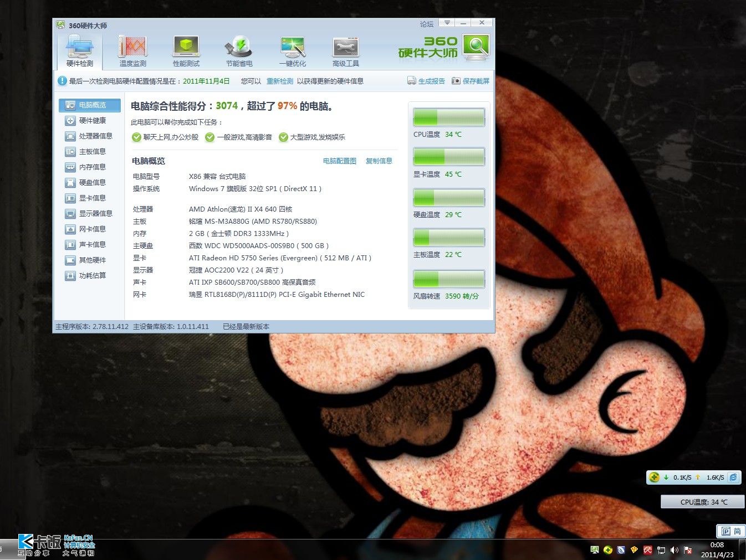The image size is (746, 560).
Task: Click the 简 toggle on the IME bar
Action: pyautogui.click(x=737, y=531)
